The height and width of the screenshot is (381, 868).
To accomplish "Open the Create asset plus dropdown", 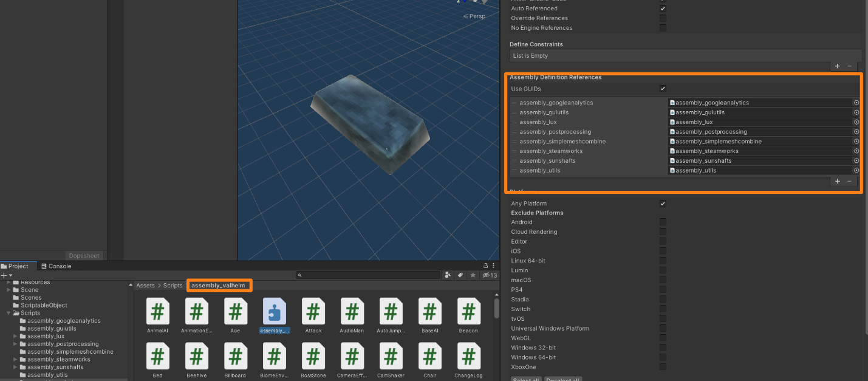I will pos(6,275).
